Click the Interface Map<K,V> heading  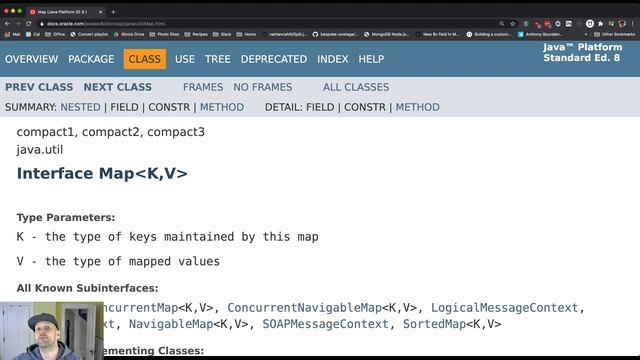(102, 173)
